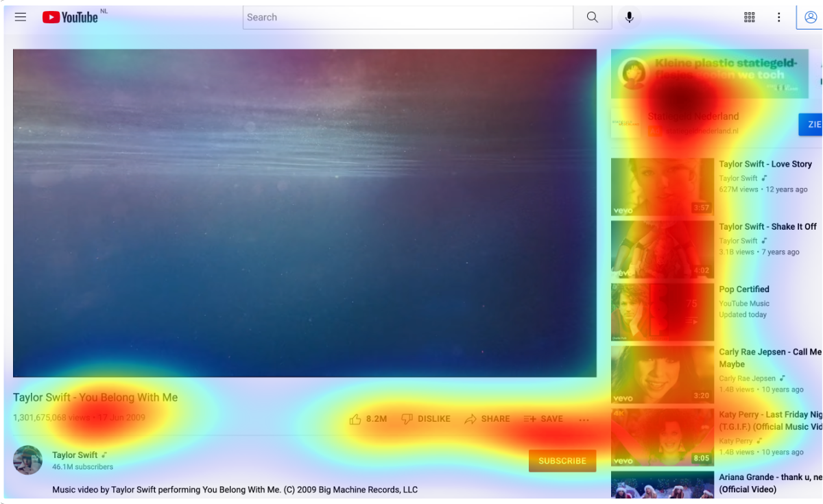Image resolution: width=823 pixels, height=504 pixels.
Task: Click 'Carly Rae Jepsen' channel name
Action: (748, 378)
